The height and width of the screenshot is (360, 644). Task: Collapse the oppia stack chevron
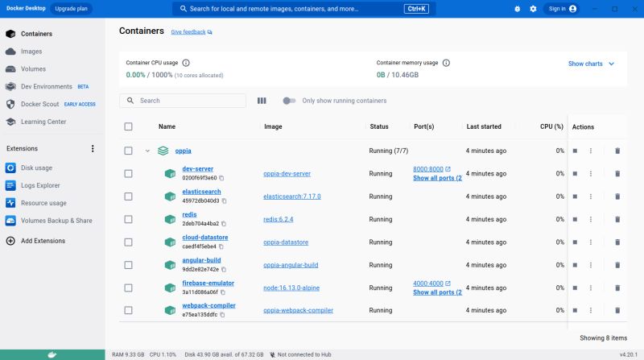pyautogui.click(x=147, y=151)
